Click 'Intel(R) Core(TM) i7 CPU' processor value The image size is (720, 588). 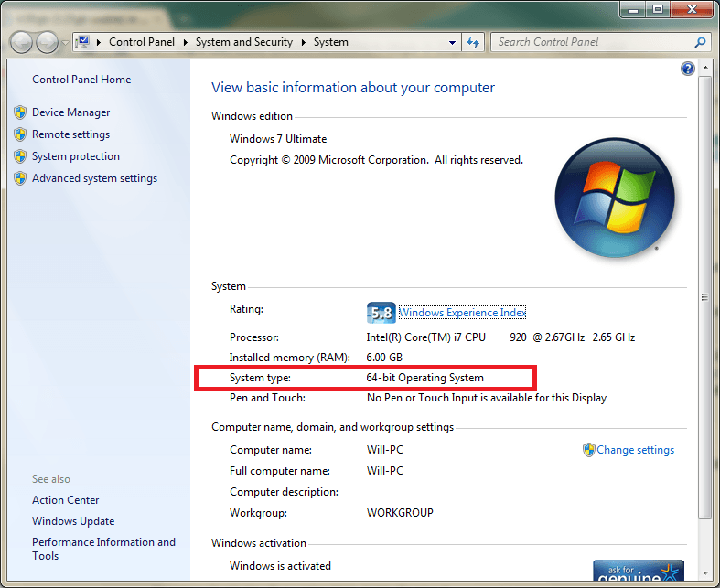click(425, 337)
